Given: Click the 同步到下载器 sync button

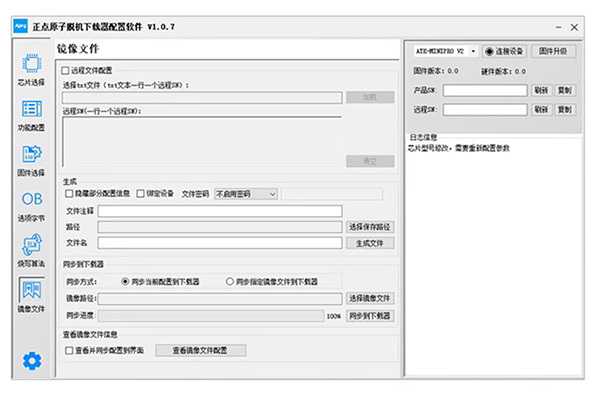Looking at the screenshot, I should click(x=370, y=316).
